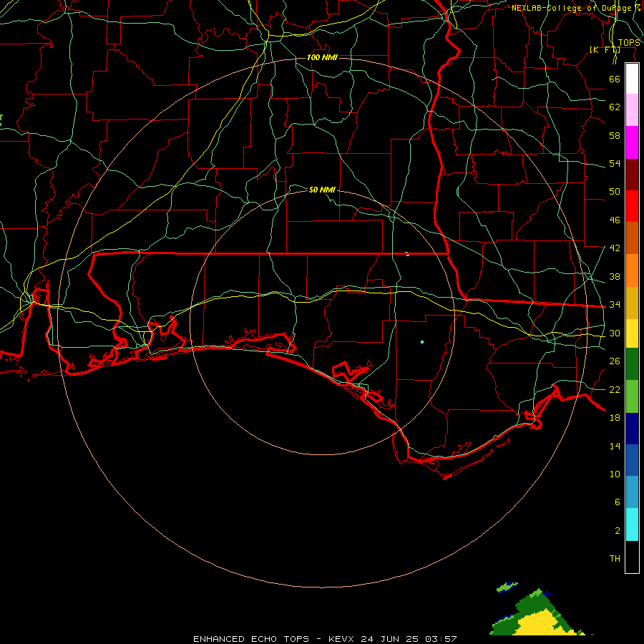The height and width of the screenshot is (644, 644).
Task: Click the legend value "18"
Action: 615,418
